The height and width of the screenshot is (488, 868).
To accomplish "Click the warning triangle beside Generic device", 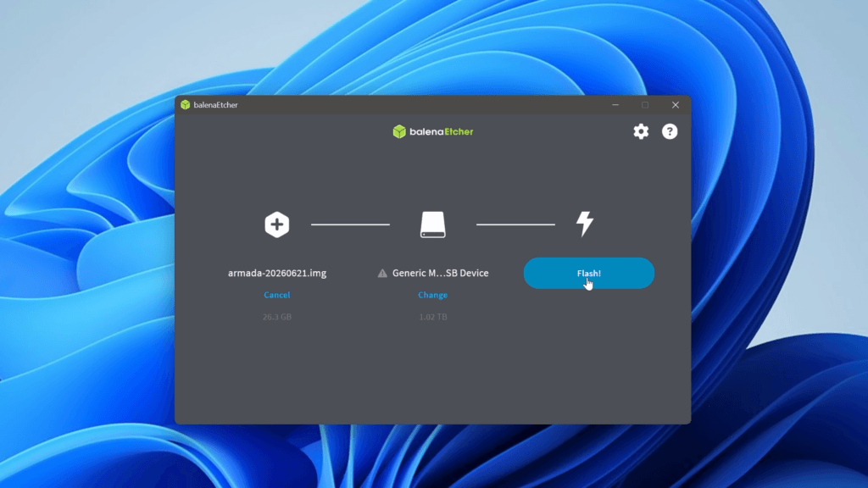I will tap(382, 274).
